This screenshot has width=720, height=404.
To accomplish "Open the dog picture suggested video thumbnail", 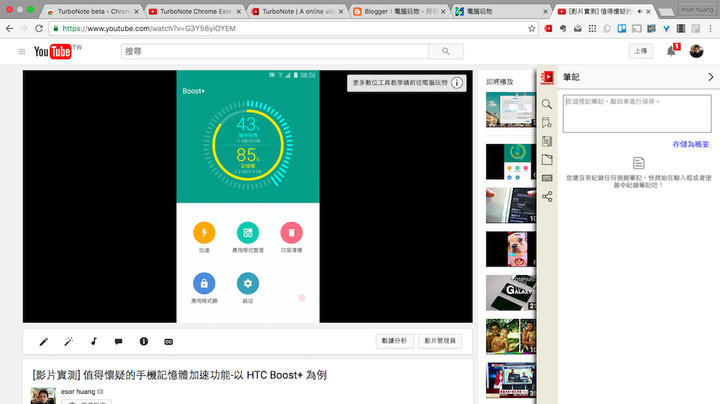I will tap(511, 249).
